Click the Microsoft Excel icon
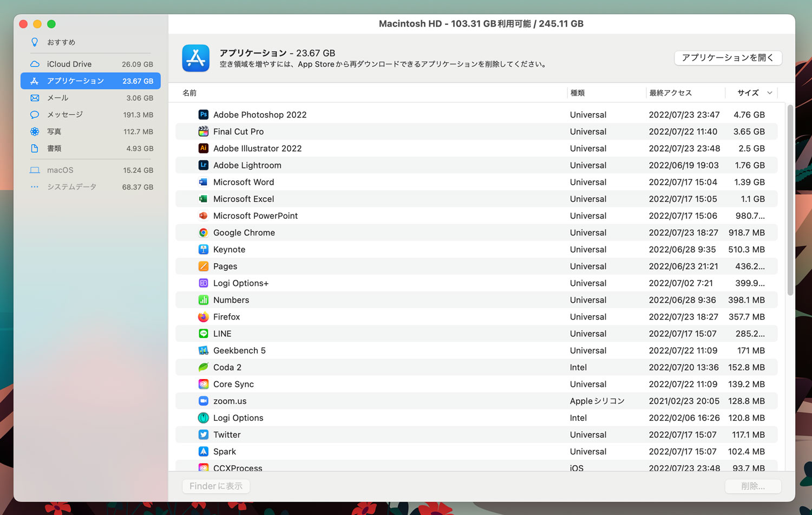This screenshot has width=812, height=515. [204, 199]
